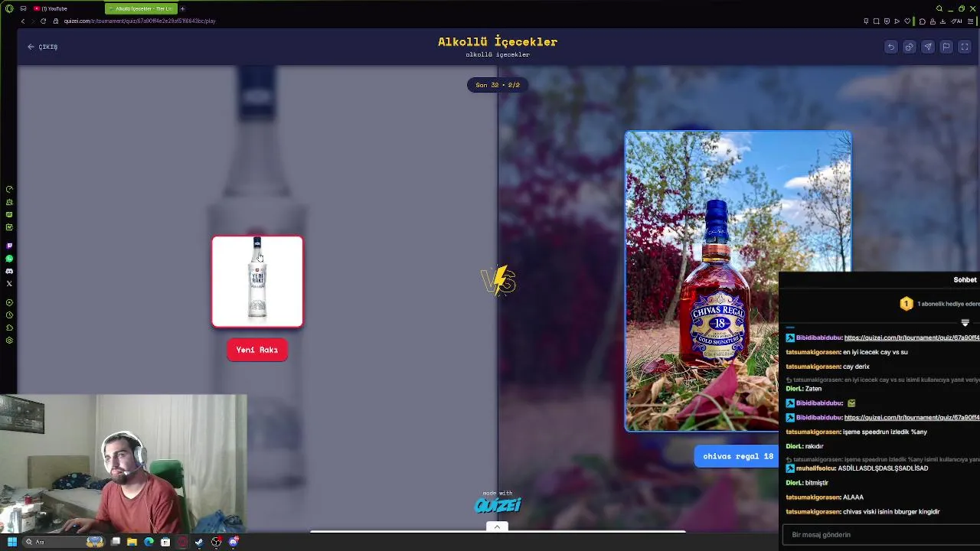This screenshot has height=551, width=980.
Task: Open the Opera GX menu logo
Action: (9, 8)
